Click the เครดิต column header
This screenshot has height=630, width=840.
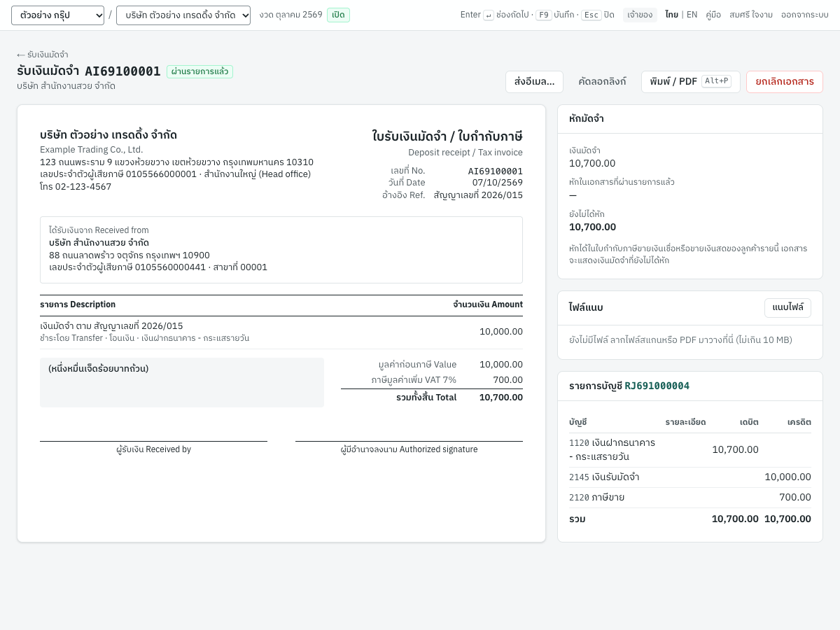799,422
